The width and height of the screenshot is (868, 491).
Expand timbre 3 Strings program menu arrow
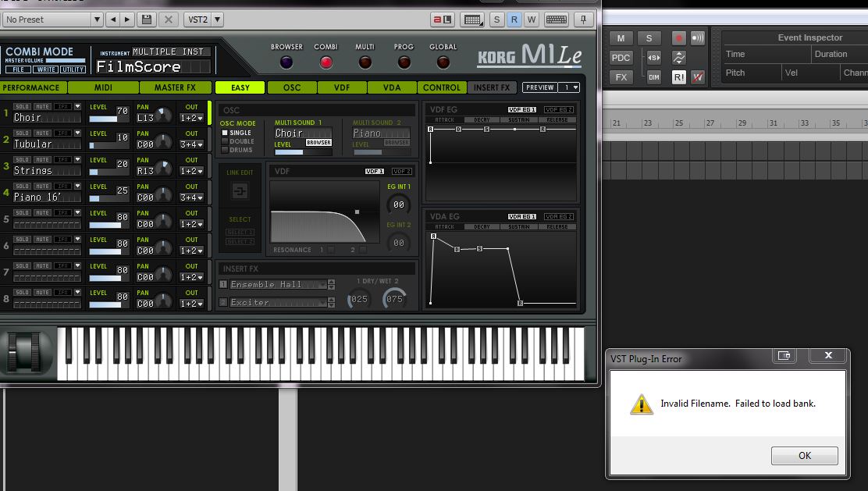coord(77,159)
